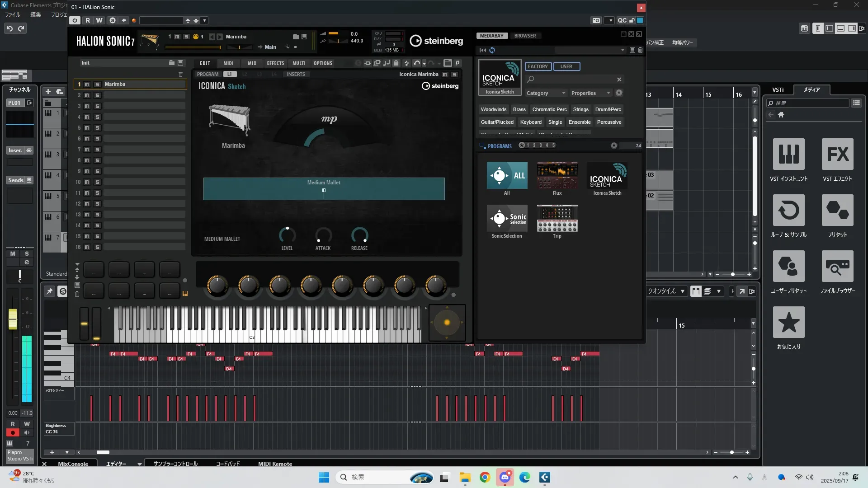
Task: Open the Favorites star tile
Action: 788,323
